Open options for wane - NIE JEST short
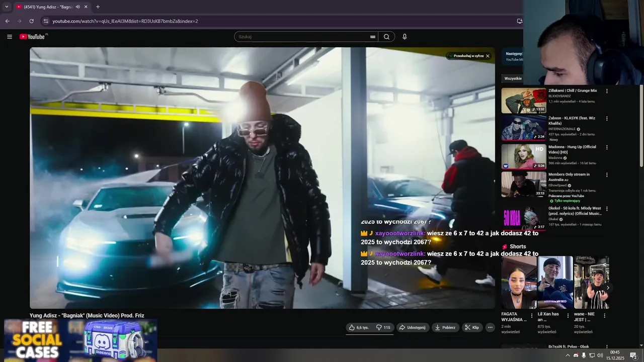The image size is (644, 362). [604, 316]
